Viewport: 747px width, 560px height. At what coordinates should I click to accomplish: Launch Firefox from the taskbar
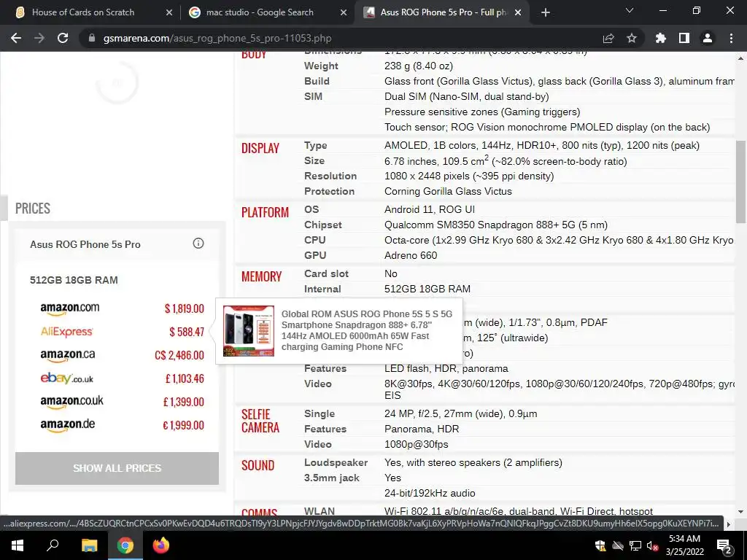coord(161,545)
